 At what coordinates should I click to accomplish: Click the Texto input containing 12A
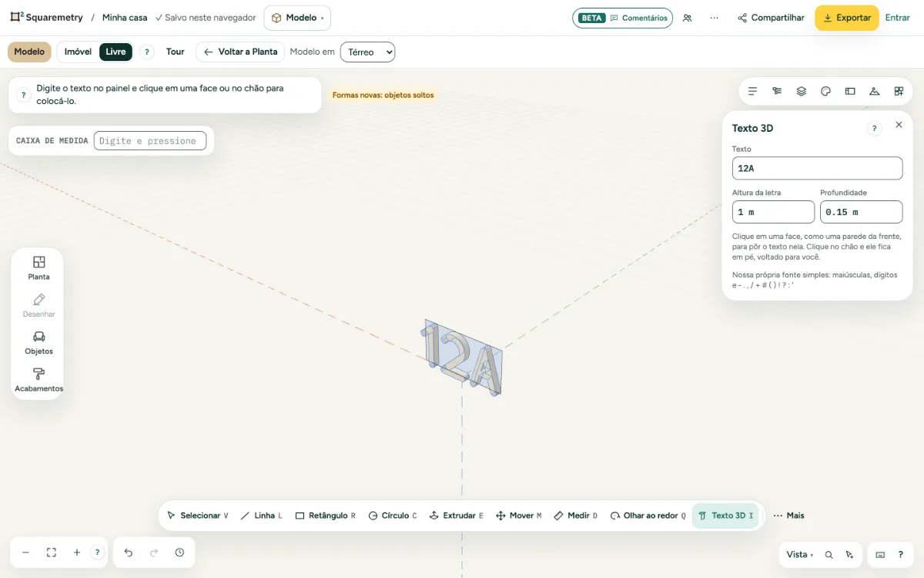coord(817,168)
